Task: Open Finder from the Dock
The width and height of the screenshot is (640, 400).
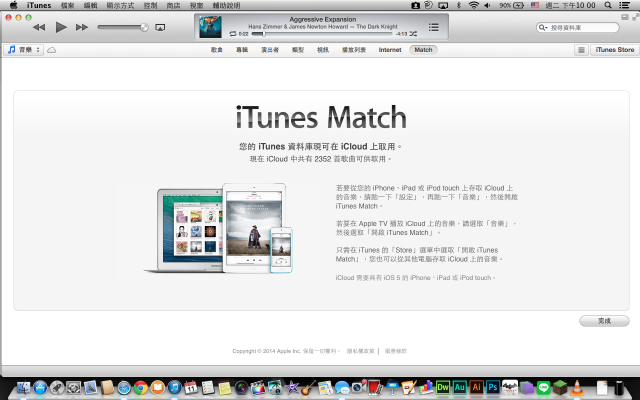Action: point(23,387)
